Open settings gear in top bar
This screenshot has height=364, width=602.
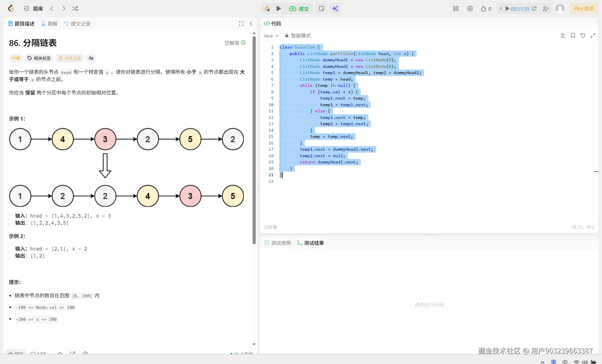[x=470, y=9]
